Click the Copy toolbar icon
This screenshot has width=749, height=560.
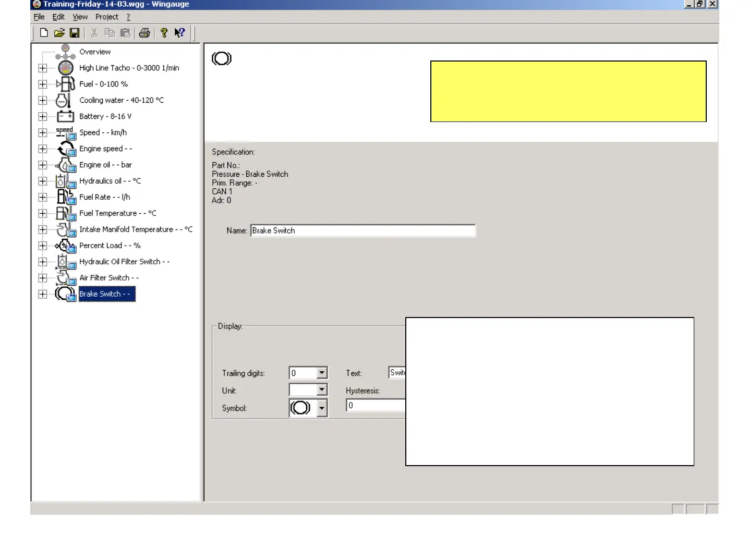tap(110, 33)
